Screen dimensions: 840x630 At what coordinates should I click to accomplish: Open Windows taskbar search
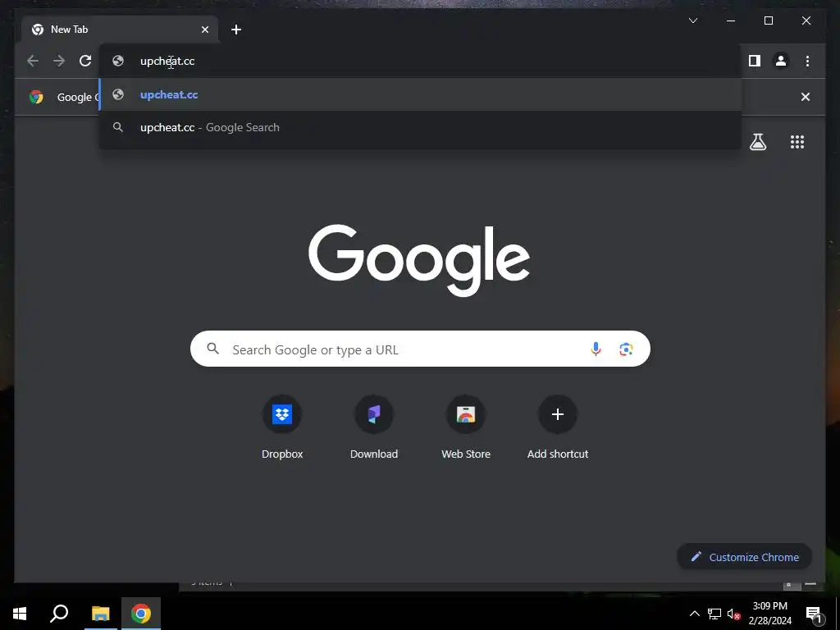coord(59,614)
